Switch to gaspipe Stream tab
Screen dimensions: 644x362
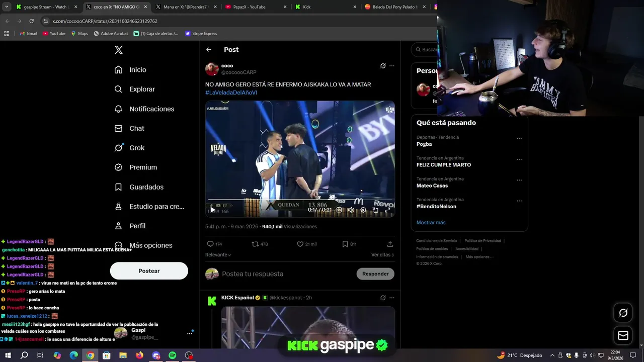pos(46,7)
